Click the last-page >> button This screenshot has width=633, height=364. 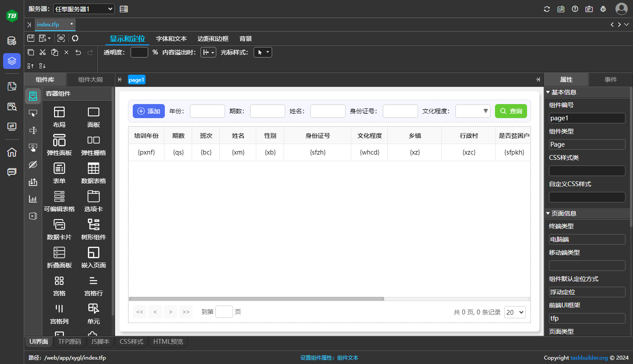tap(186, 312)
